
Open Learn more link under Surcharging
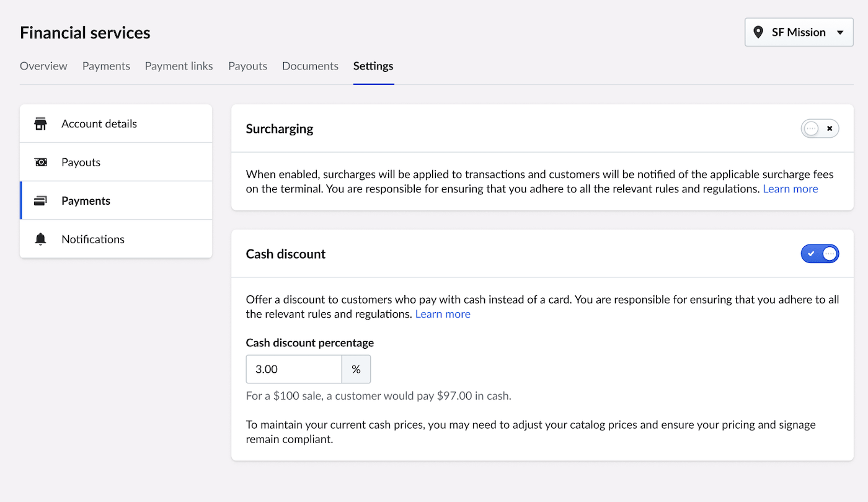point(790,189)
